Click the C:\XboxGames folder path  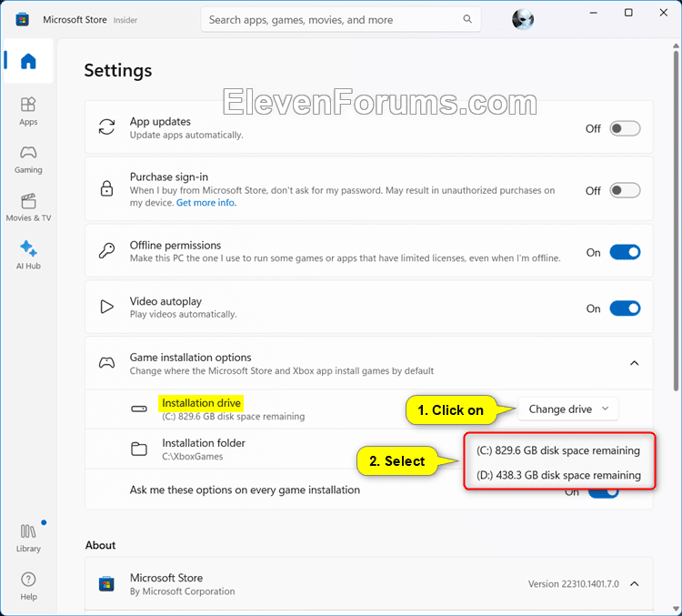193,456
